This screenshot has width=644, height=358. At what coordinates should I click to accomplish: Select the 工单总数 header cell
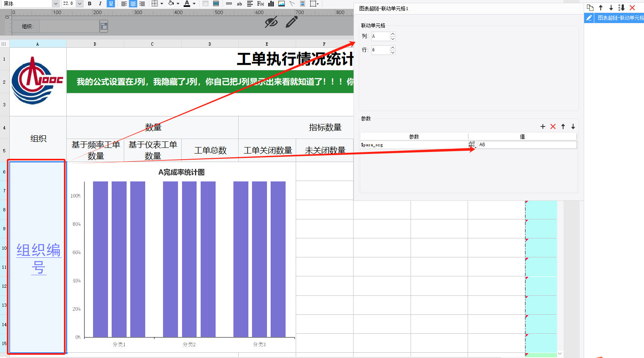pyautogui.click(x=210, y=150)
